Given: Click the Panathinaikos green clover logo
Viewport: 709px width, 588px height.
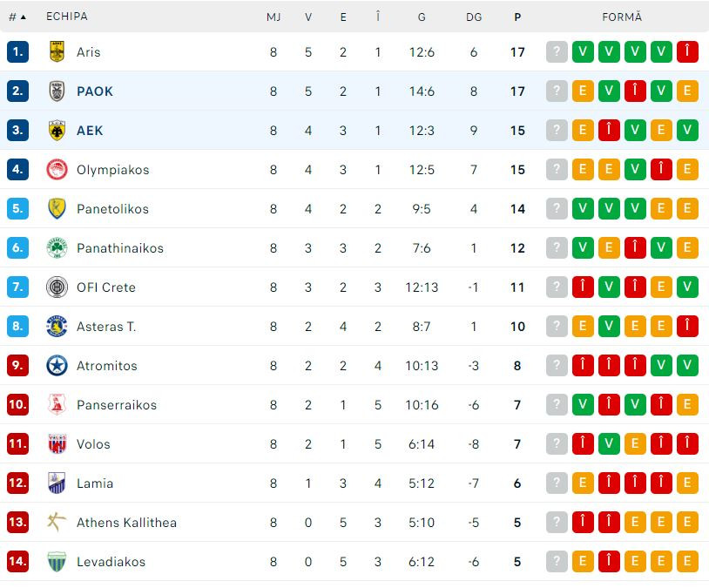Looking at the screenshot, I should pyautogui.click(x=57, y=248).
